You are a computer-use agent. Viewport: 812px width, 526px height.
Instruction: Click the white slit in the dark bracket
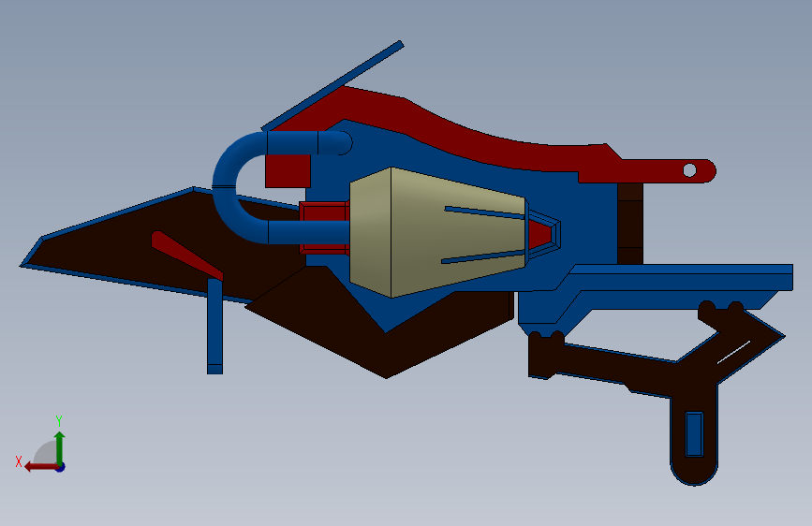pyautogui.click(x=733, y=352)
